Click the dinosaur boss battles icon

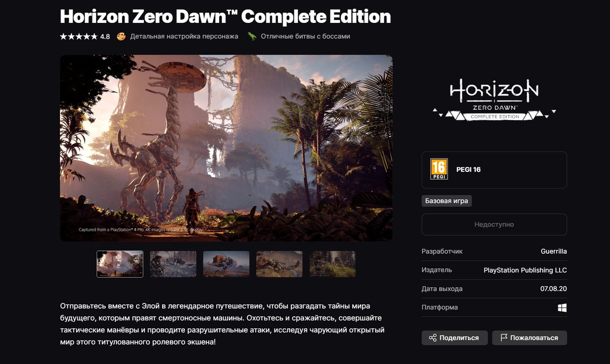pos(252,37)
